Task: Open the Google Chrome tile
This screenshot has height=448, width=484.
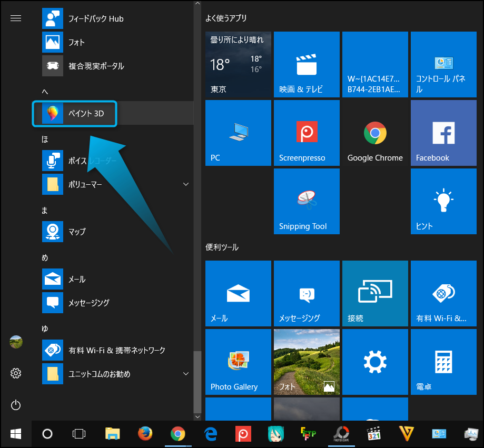Action: [375, 133]
